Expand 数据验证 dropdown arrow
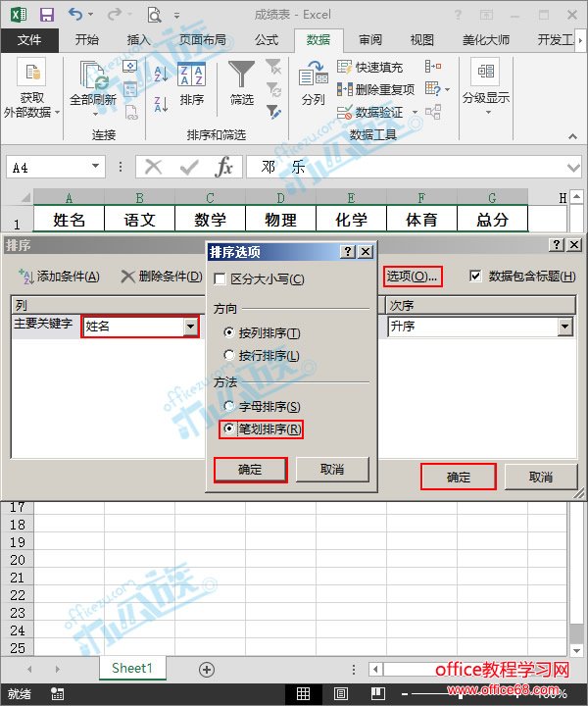This screenshot has height=706, width=588. pyautogui.click(x=415, y=112)
